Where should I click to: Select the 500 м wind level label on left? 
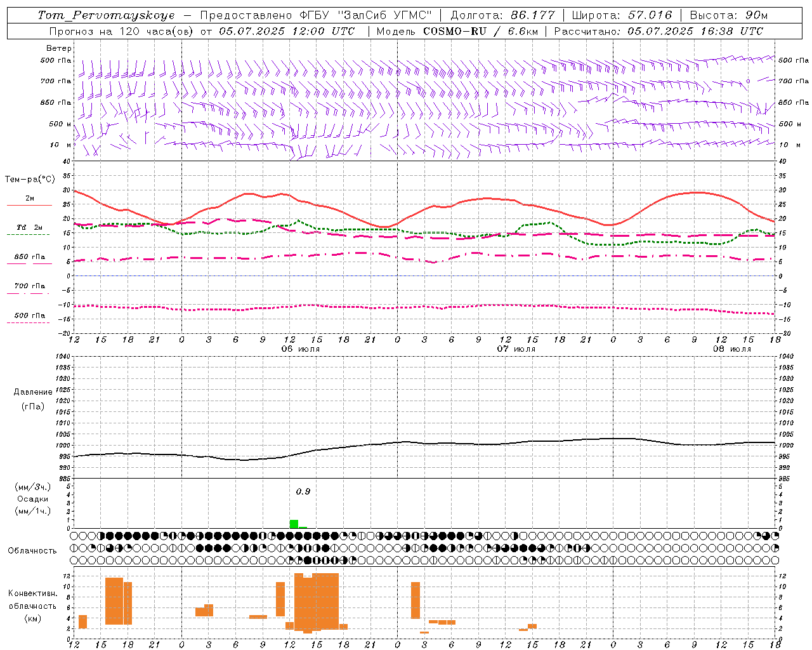[x=60, y=124]
